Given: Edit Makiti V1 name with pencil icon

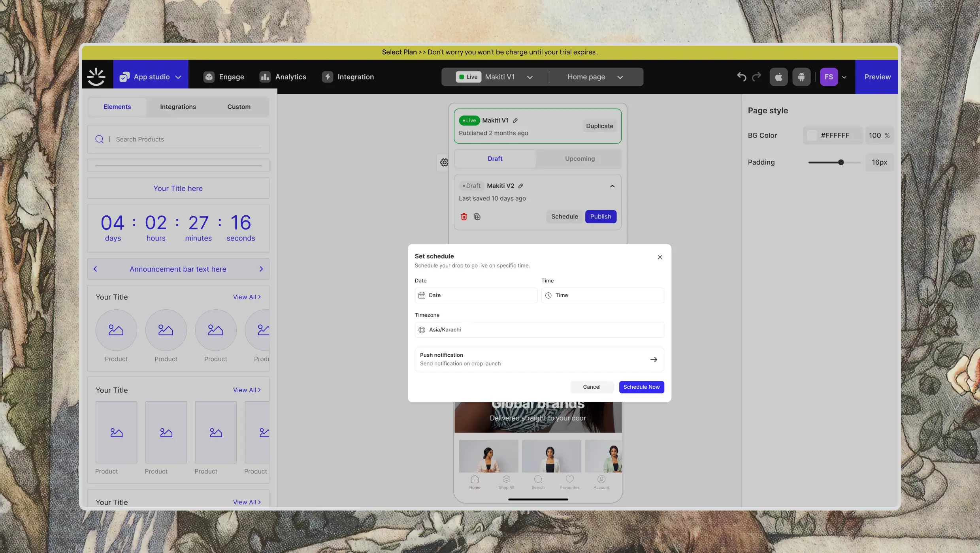Looking at the screenshot, I should coord(515,120).
